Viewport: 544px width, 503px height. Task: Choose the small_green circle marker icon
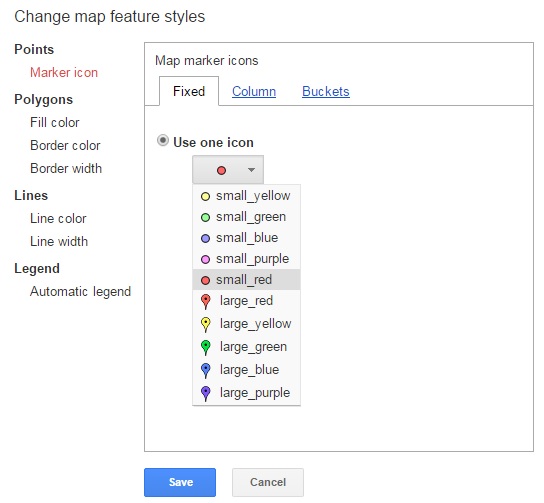246,217
